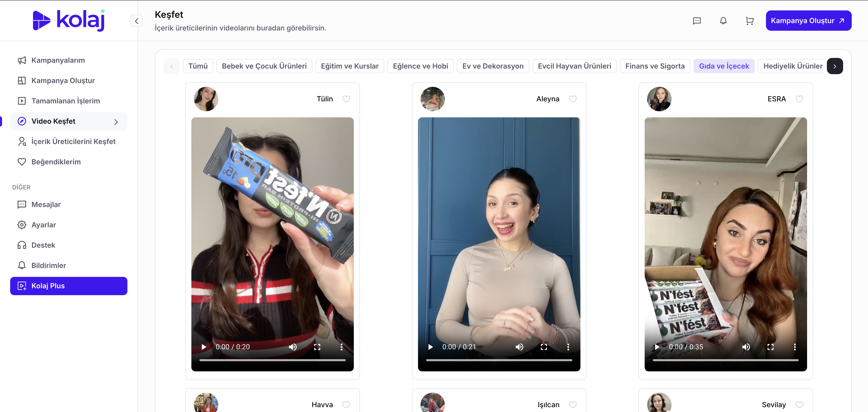Click the creator name ESRA

776,99
